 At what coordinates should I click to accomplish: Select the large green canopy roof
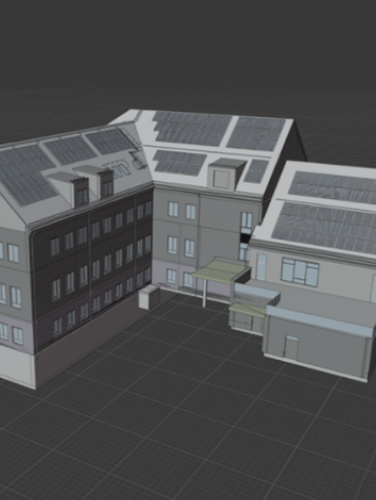click(220, 271)
